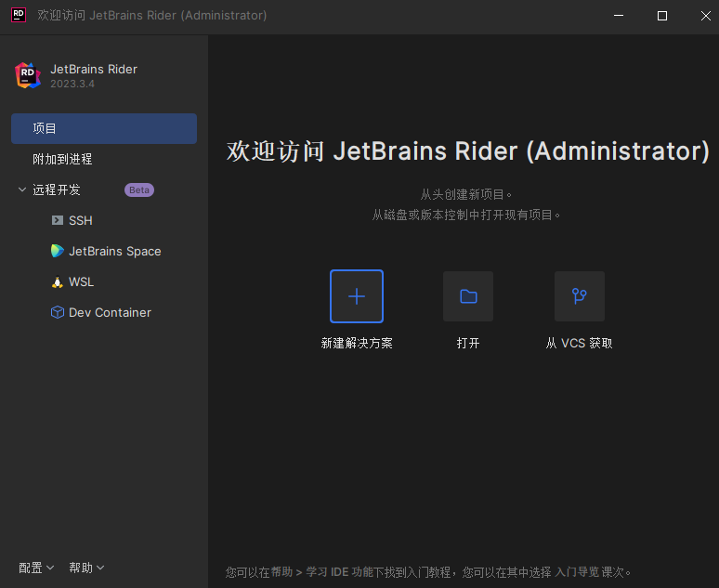The image size is (719, 588).
Task: Select the 项目 tab
Action: 104,128
